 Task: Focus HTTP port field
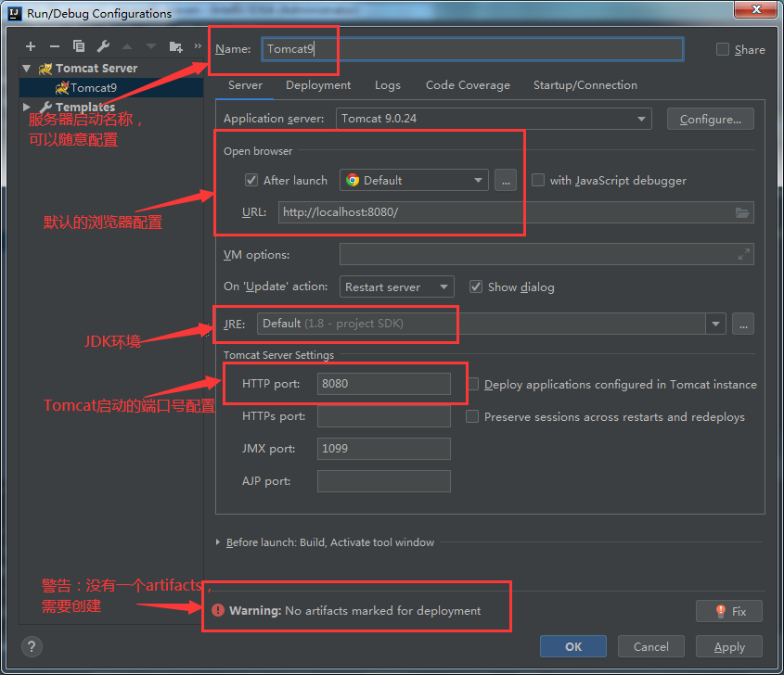383,384
